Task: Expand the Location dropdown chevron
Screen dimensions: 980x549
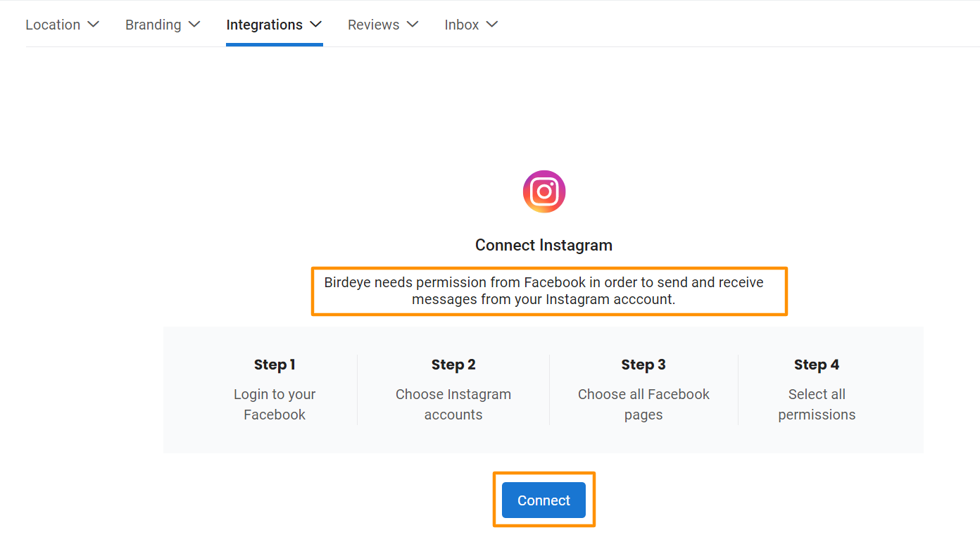Action: (x=93, y=25)
